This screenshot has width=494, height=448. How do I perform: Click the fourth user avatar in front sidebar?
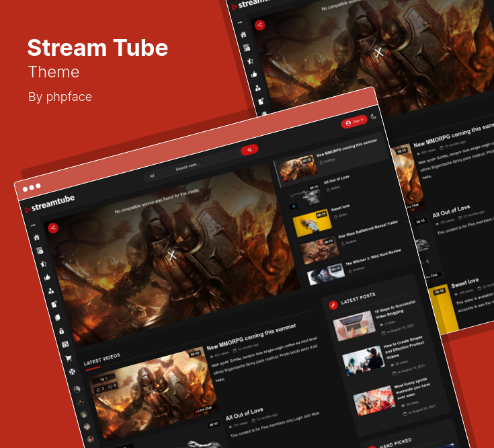click(87, 427)
